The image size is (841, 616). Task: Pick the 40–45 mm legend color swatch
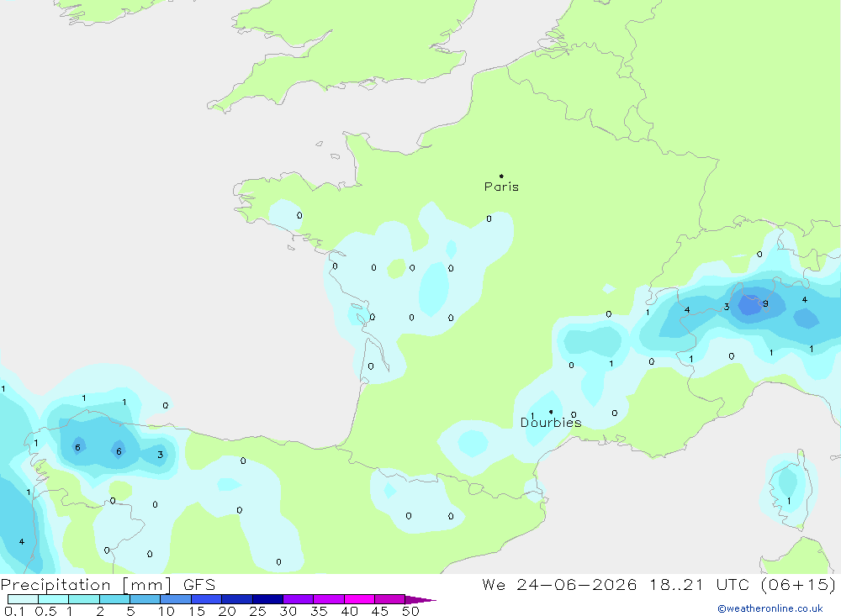point(359,599)
